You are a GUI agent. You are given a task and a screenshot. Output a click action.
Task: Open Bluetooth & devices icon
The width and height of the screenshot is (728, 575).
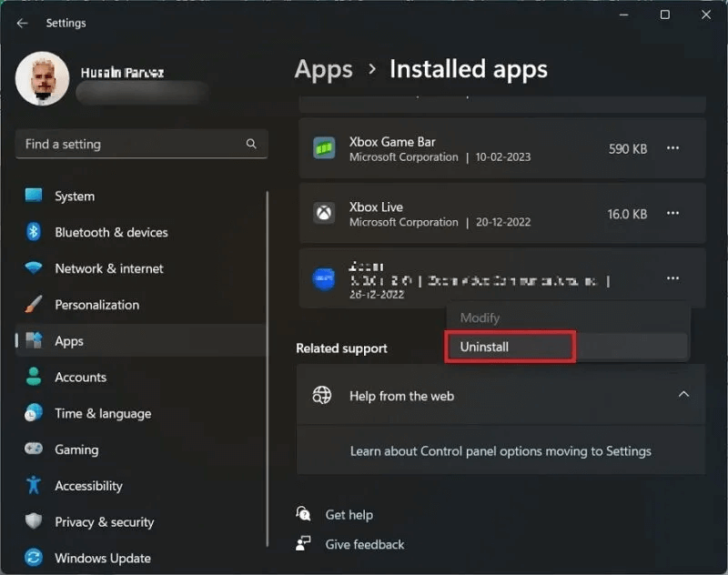click(34, 232)
